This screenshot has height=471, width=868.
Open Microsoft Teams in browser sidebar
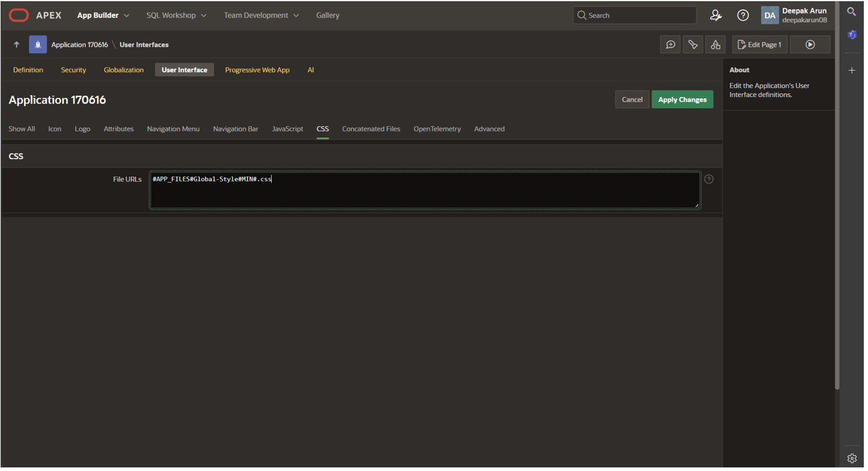(x=852, y=35)
